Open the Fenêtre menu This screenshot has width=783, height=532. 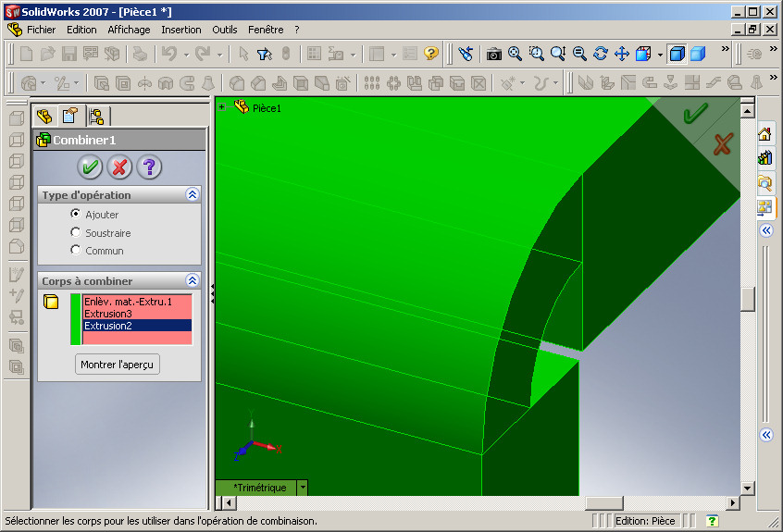click(266, 30)
